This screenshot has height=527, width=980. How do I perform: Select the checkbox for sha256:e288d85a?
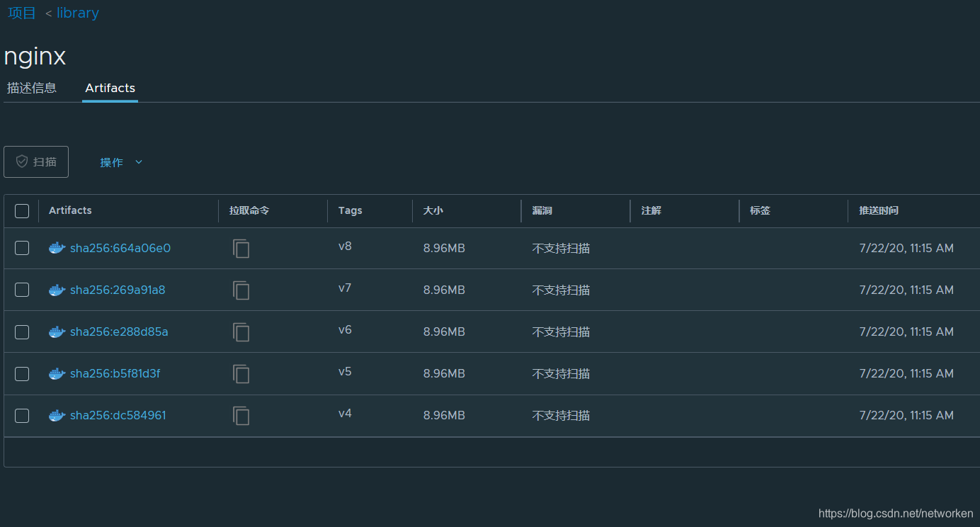click(x=22, y=331)
